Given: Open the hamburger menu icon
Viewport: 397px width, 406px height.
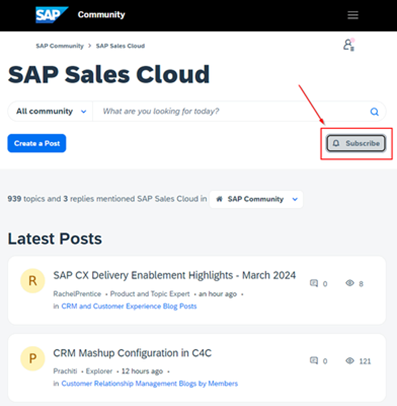Looking at the screenshot, I should coord(353,15).
